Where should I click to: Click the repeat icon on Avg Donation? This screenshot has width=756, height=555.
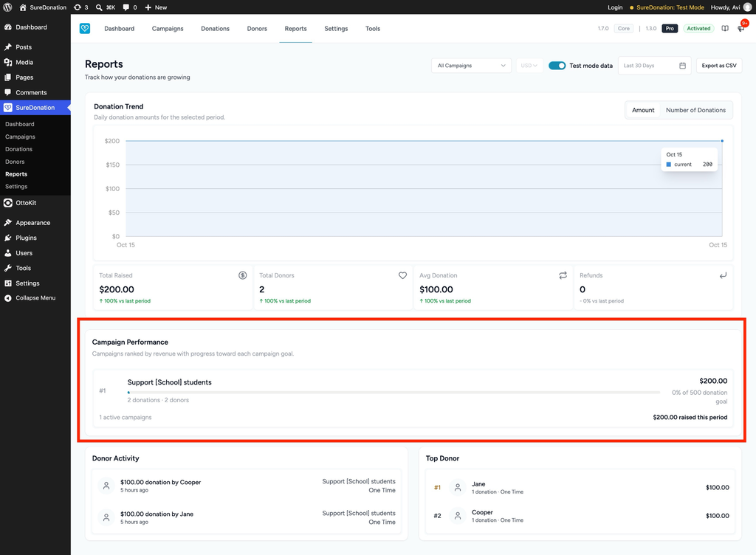(563, 275)
